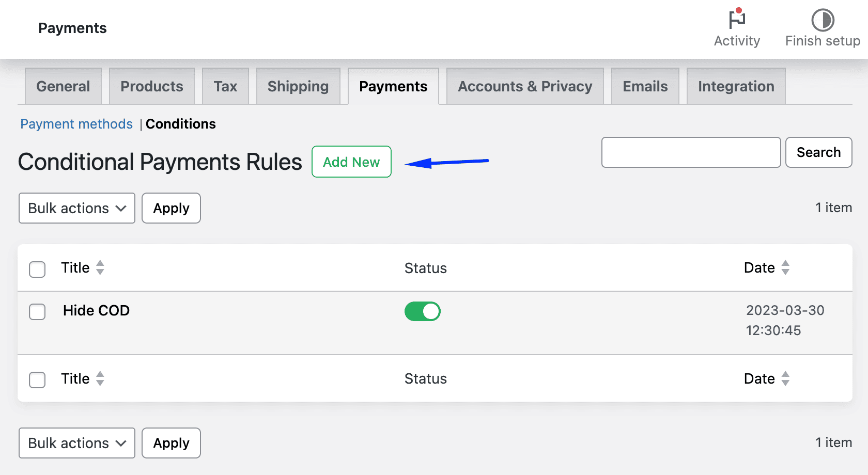Click the Date sort arrows in footer row
868x475 pixels.
pos(785,378)
